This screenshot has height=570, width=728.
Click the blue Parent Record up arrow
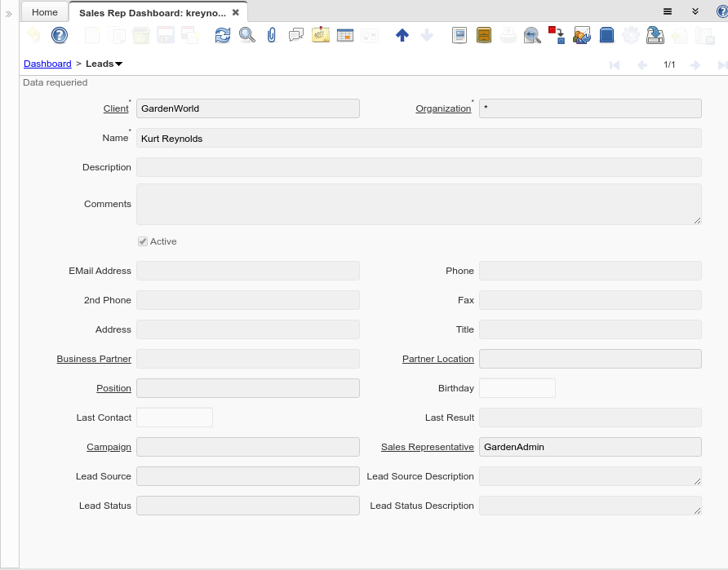402,35
